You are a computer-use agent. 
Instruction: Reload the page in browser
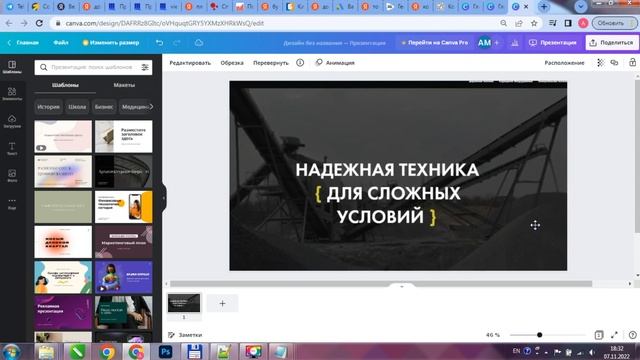coord(39,23)
